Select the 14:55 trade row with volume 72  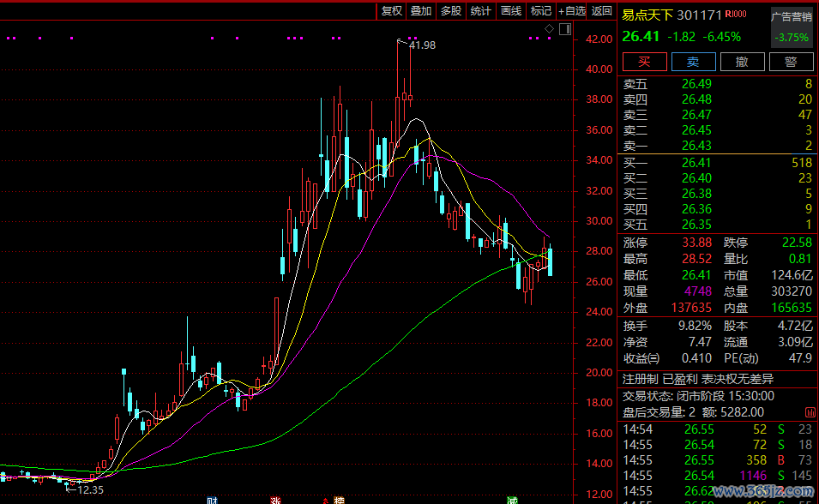point(717,445)
